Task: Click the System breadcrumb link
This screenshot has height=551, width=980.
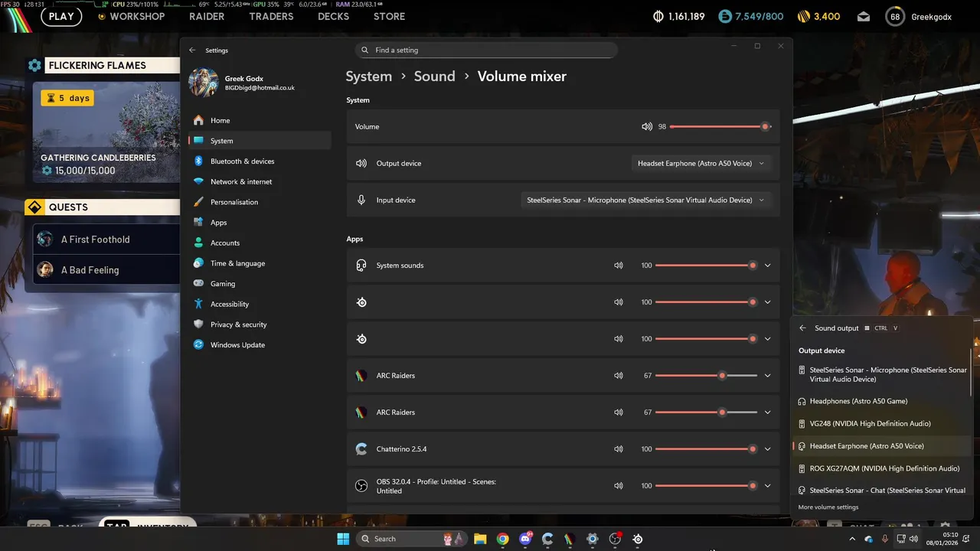Action: pyautogui.click(x=369, y=77)
